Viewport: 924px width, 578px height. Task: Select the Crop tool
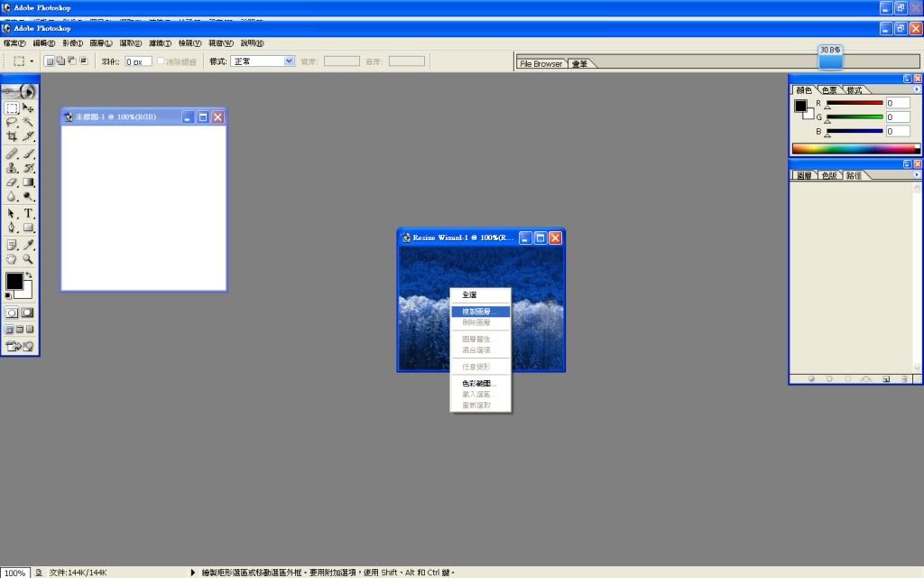[12, 136]
